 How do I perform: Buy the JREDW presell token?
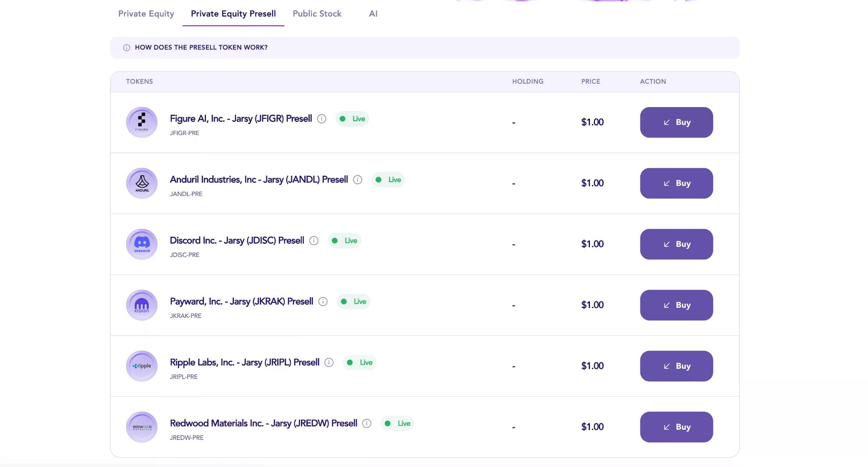pyautogui.click(x=676, y=427)
